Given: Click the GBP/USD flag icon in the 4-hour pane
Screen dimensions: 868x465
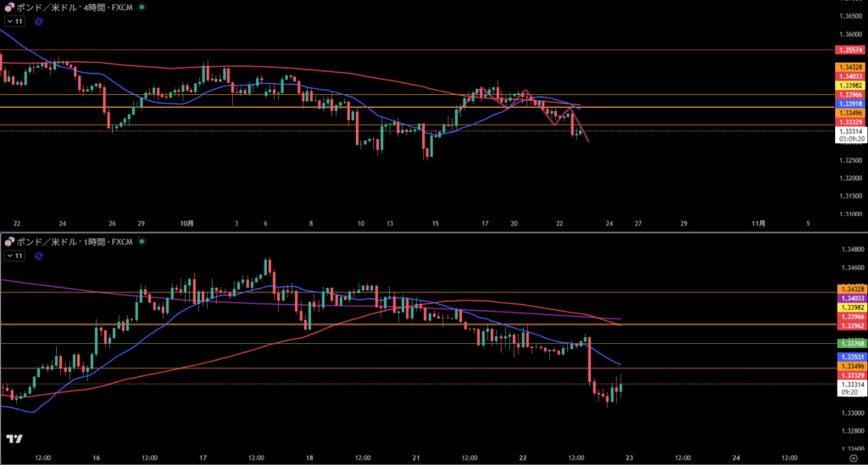Looking at the screenshot, I should 8,7.
